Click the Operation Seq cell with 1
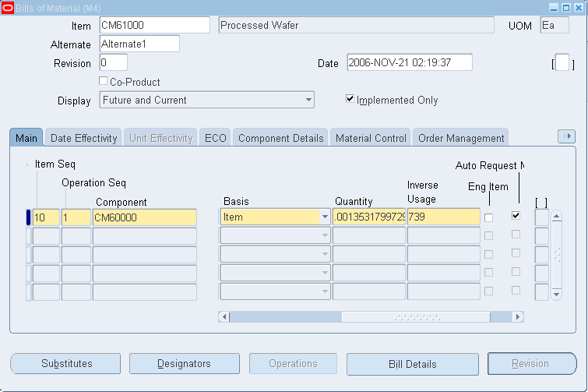588x392 pixels. [76, 217]
